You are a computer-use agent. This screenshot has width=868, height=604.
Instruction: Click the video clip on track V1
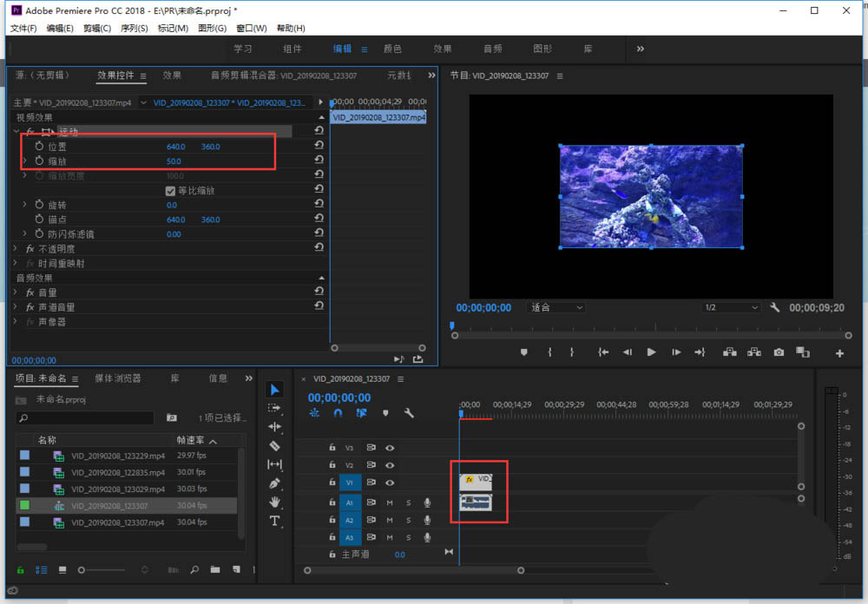tap(476, 482)
